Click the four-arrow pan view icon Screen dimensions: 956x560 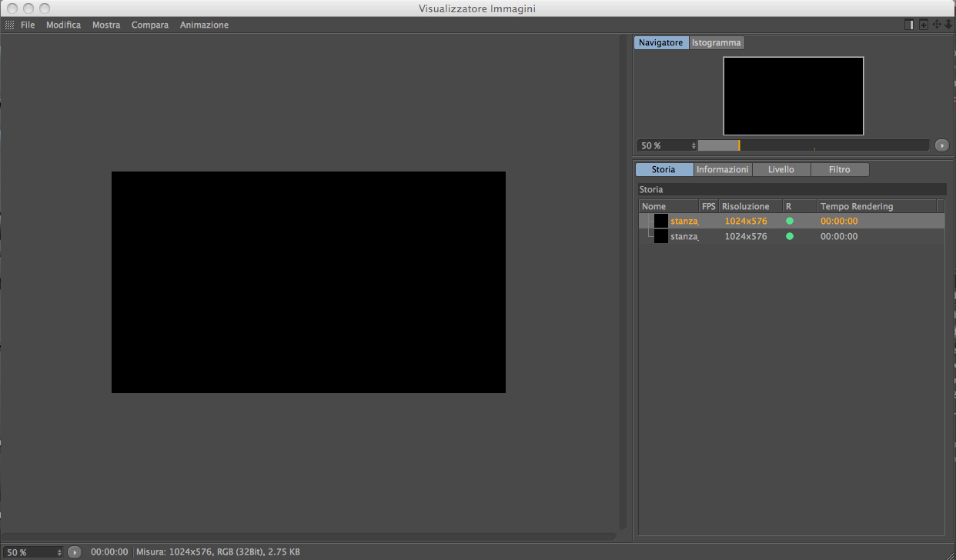pos(937,25)
